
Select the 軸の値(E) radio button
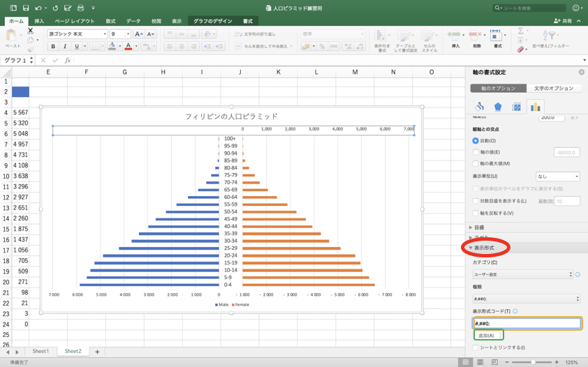(x=476, y=152)
